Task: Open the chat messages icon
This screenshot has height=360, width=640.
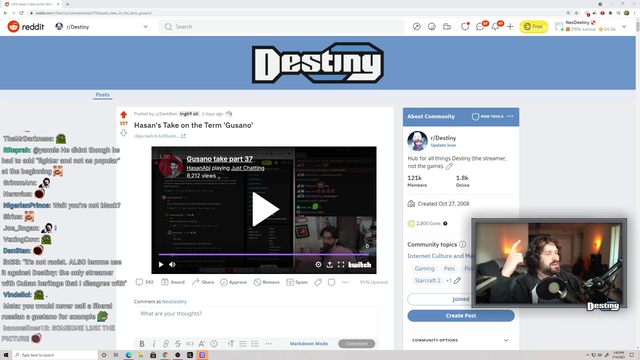Action: pyautogui.click(x=480, y=27)
